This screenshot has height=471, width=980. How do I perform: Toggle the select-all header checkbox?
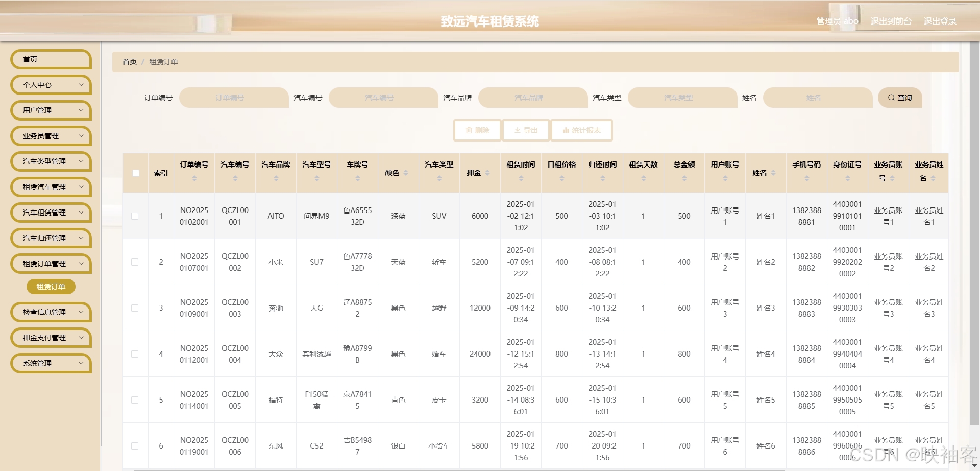coord(135,173)
